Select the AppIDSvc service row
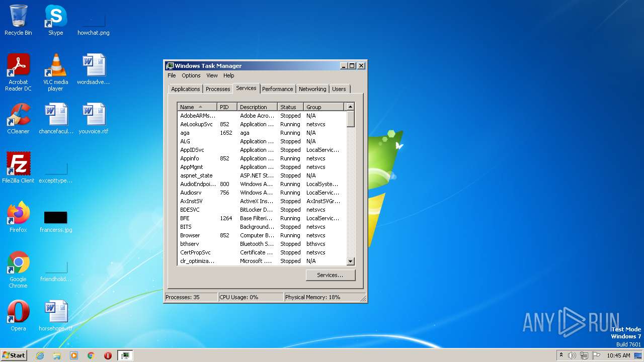Viewport: 644px width, 362px height. 262,150
